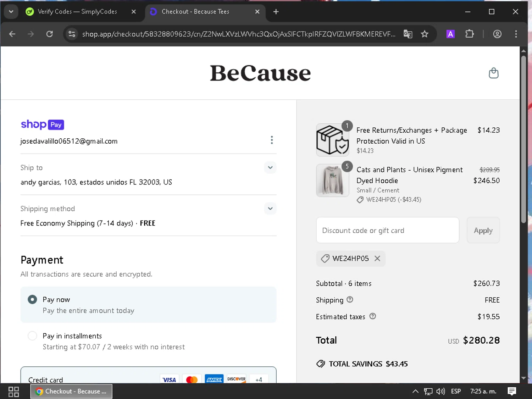This screenshot has height=399, width=532.
Task: Open the shopping bag cart icon
Action: coord(493,73)
